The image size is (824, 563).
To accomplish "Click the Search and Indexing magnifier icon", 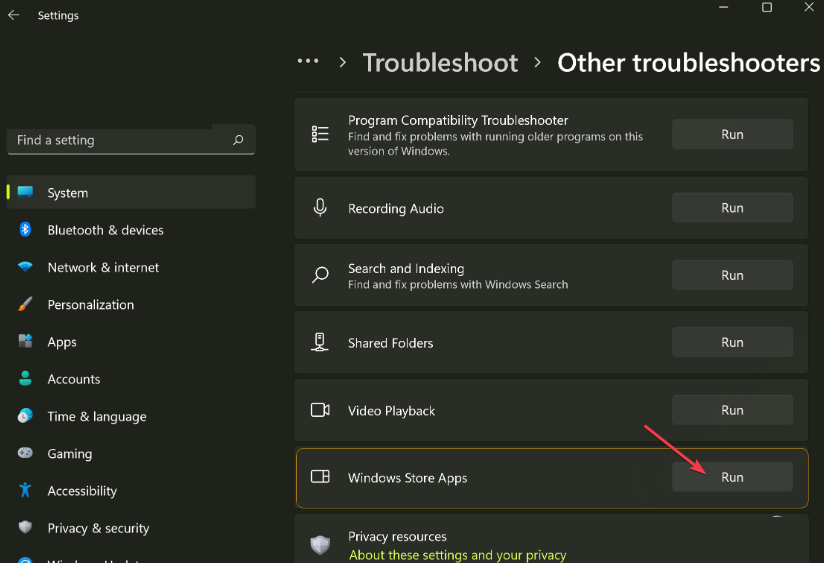I will [x=320, y=275].
